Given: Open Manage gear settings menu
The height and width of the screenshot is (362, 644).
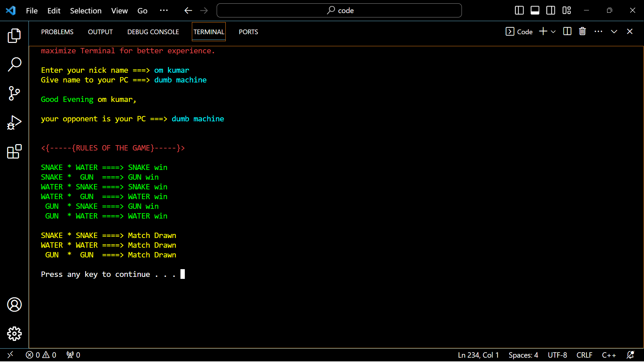Looking at the screenshot, I should [14, 334].
